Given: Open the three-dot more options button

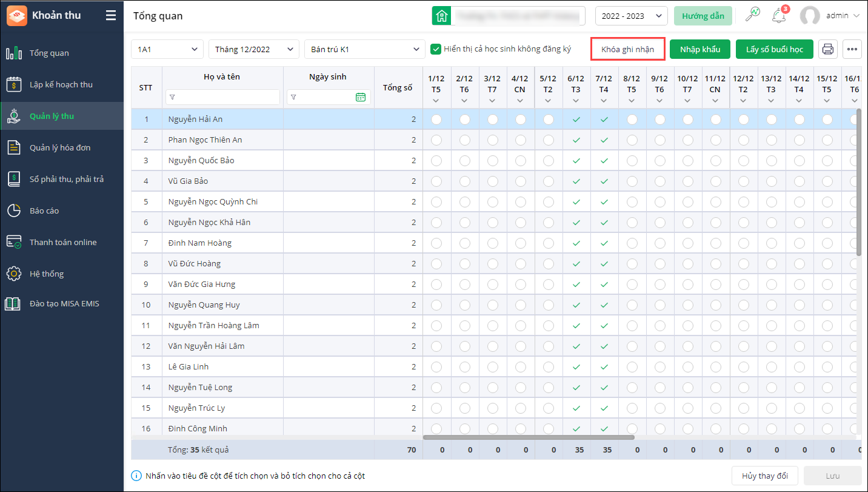Looking at the screenshot, I should (x=852, y=49).
